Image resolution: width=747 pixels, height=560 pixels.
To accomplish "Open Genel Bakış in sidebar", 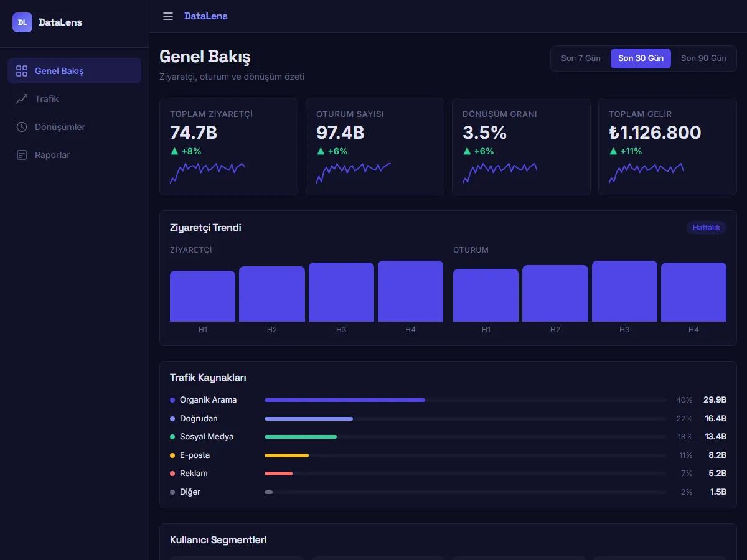I will (x=75, y=71).
